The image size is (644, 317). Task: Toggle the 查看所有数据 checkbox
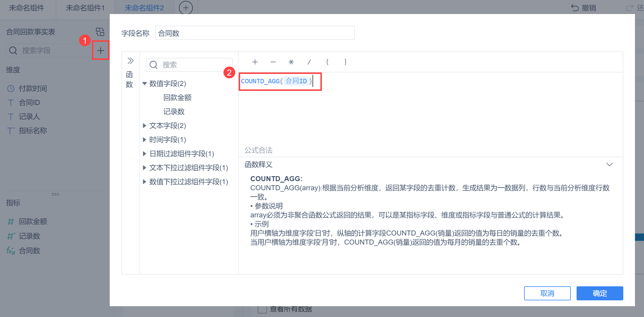(x=262, y=309)
